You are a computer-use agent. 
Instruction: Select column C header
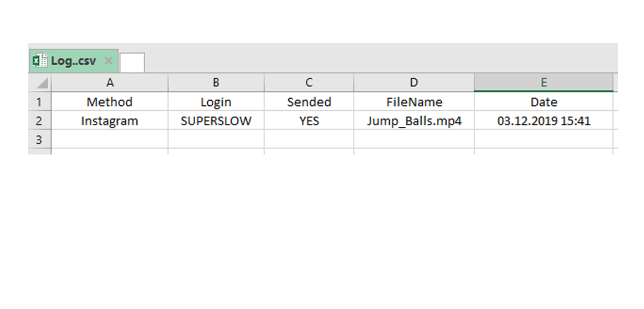click(x=309, y=83)
